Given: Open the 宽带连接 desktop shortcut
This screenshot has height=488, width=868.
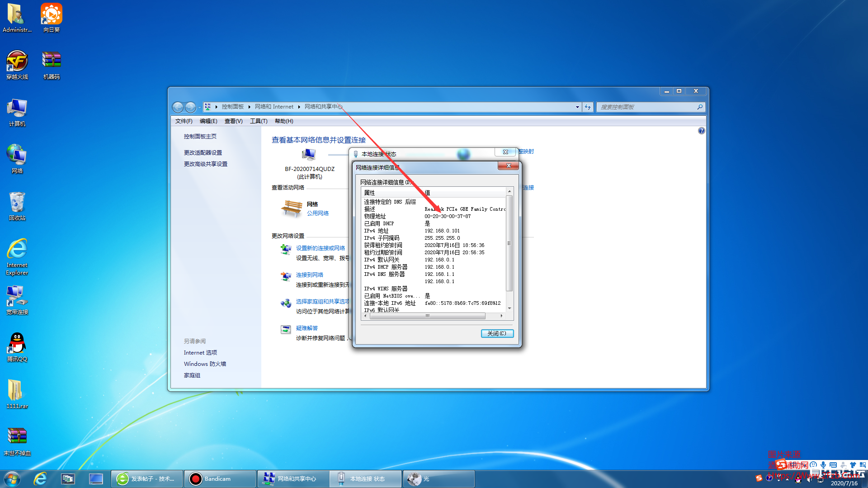Looking at the screenshot, I should pos(17,300).
